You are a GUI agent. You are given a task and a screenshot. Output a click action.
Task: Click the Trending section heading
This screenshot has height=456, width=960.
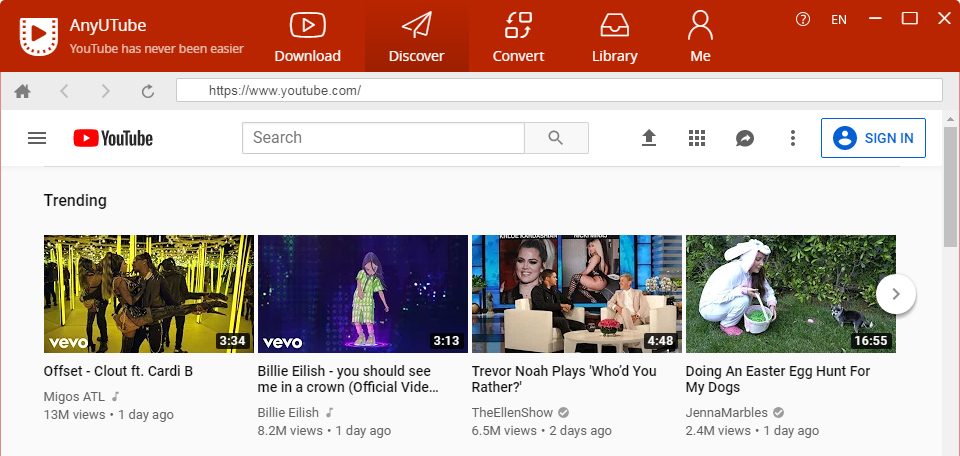pyautogui.click(x=75, y=200)
